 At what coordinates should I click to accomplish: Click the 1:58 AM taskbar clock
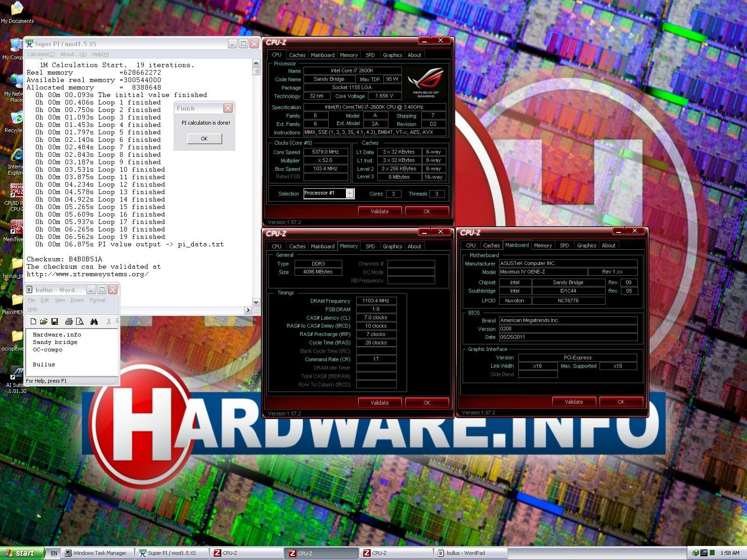click(730, 553)
